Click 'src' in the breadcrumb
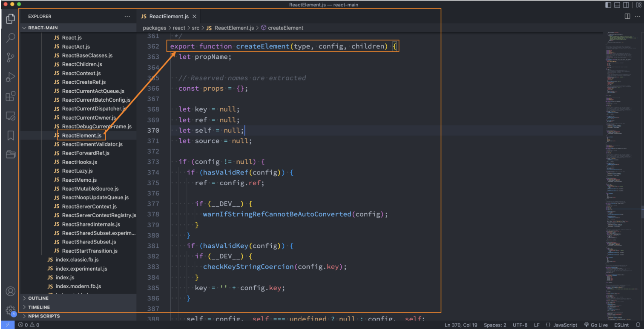The width and height of the screenshot is (644, 329). click(x=195, y=28)
